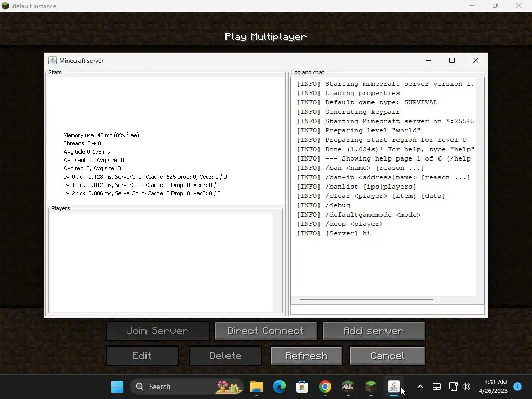Close the default instance window

click(519, 5)
